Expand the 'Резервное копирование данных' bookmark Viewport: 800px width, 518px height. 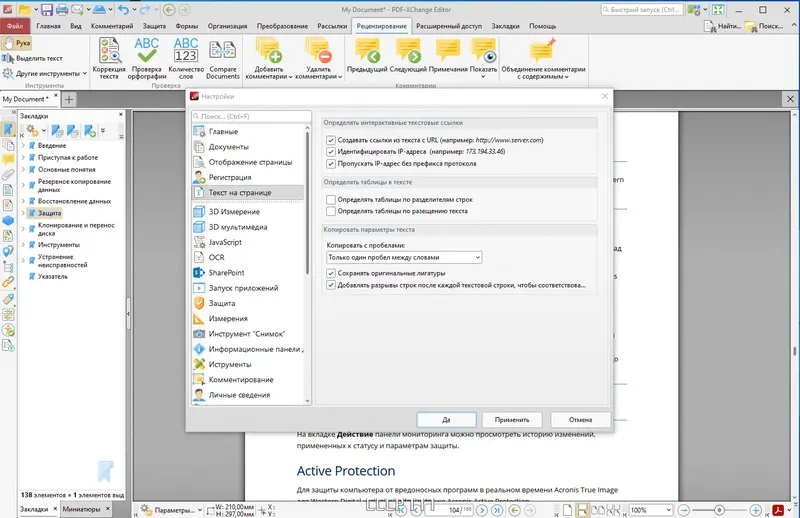(23, 185)
